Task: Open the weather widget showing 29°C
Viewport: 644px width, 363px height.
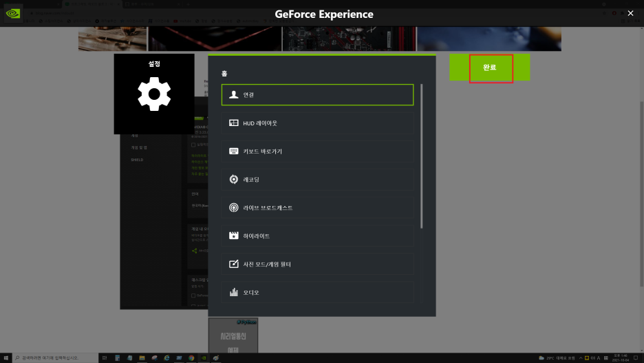Action: tap(557, 358)
